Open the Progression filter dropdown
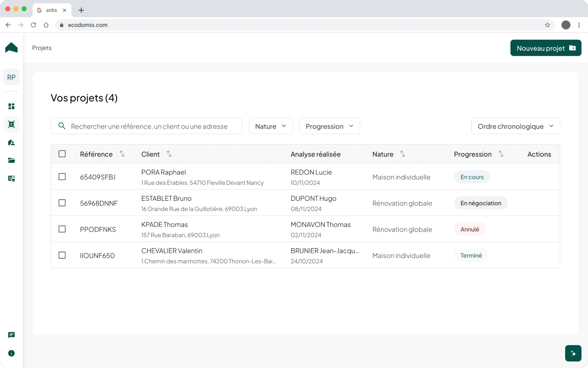 [329, 126]
